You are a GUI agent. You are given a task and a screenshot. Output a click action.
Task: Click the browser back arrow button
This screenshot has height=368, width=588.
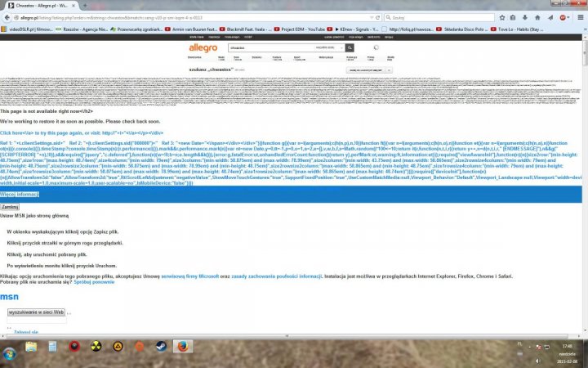[x=7, y=16]
